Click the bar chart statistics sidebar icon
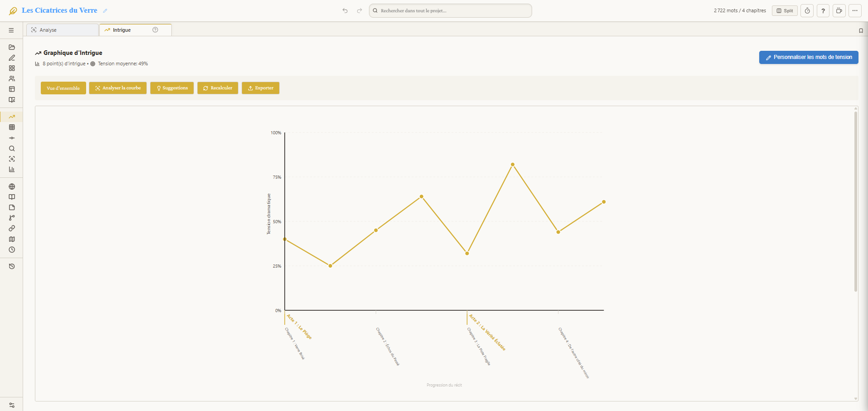 point(12,169)
